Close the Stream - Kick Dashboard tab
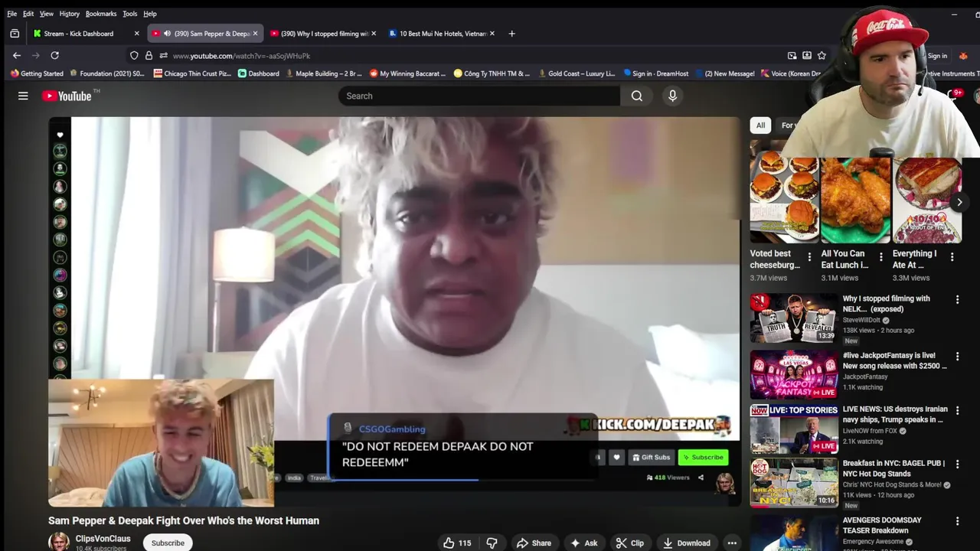 pyautogui.click(x=136, y=34)
